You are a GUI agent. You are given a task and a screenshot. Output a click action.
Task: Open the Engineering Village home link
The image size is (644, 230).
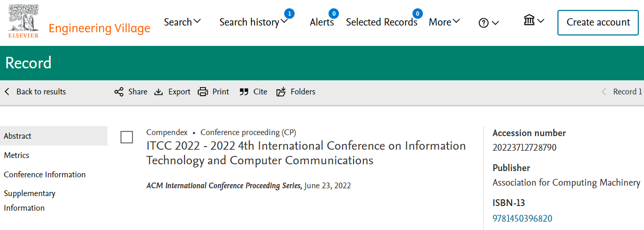tap(99, 28)
